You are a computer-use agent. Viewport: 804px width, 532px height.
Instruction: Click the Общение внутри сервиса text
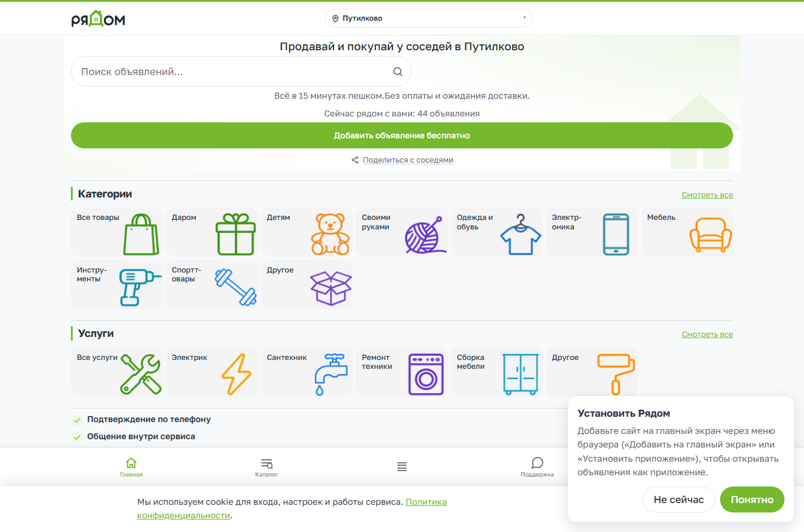click(141, 436)
